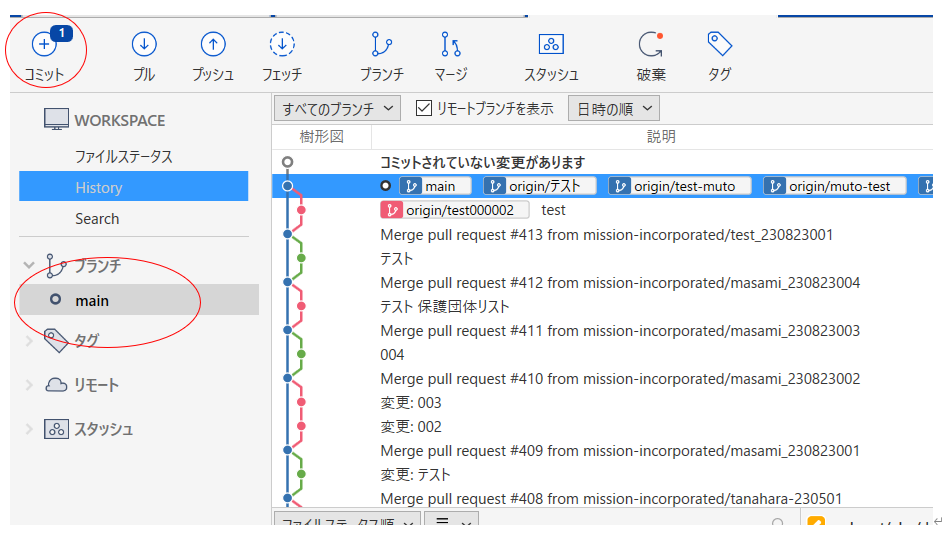Toggle the リモートブランチを表示 checkbox

point(423,108)
